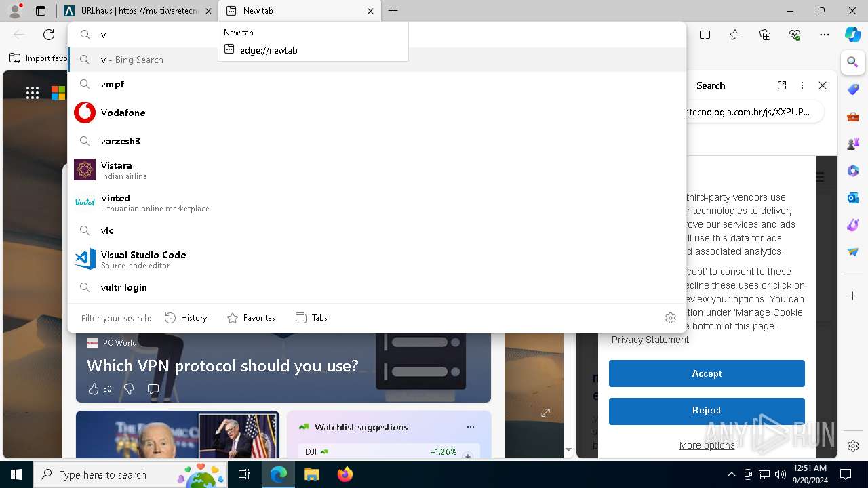
Task: Open split screen view icon
Action: click(x=705, y=35)
